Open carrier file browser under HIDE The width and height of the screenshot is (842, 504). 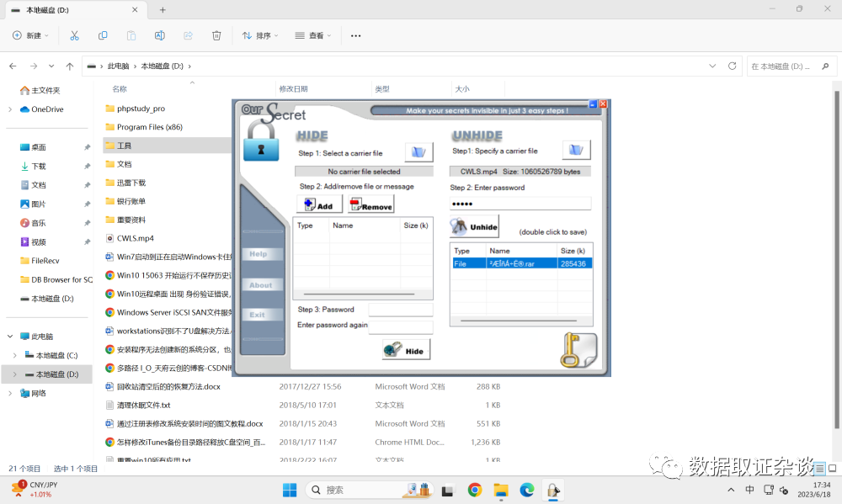coord(418,152)
